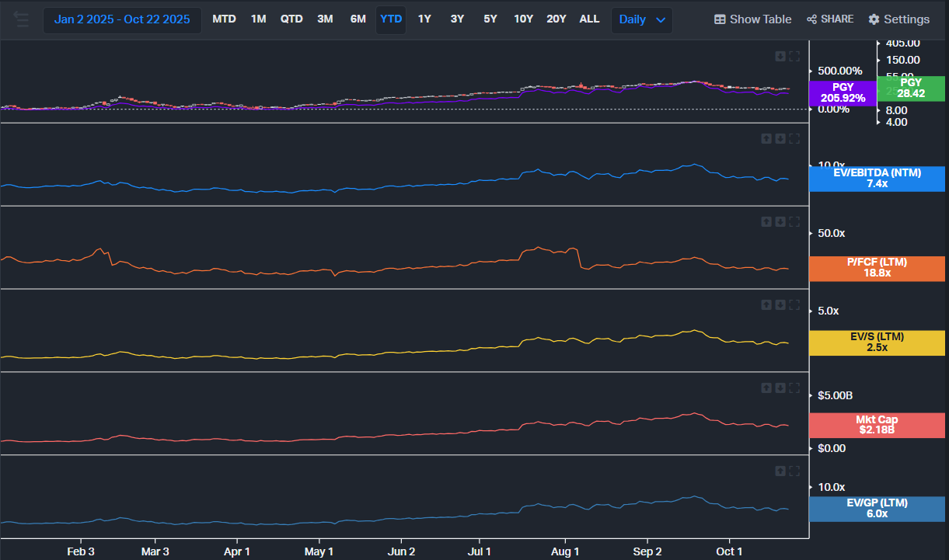Click the green PGY 28.42 label

click(x=911, y=88)
